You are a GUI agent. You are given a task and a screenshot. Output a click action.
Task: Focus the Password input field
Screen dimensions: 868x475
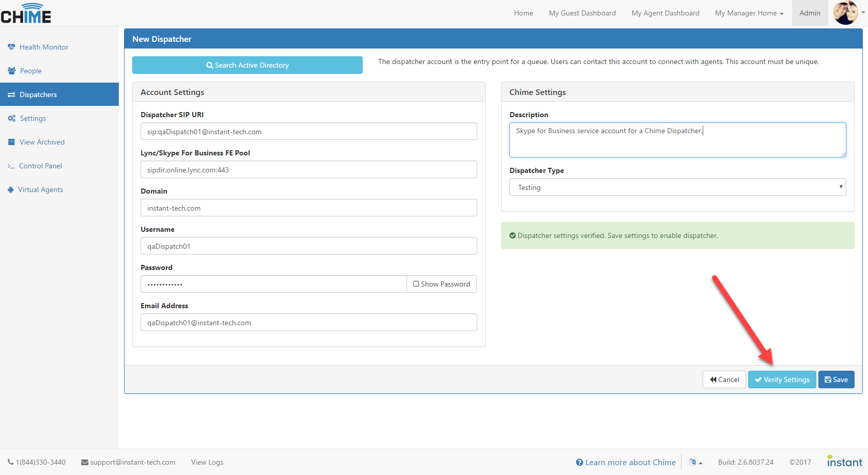click(x=274, y=284)
